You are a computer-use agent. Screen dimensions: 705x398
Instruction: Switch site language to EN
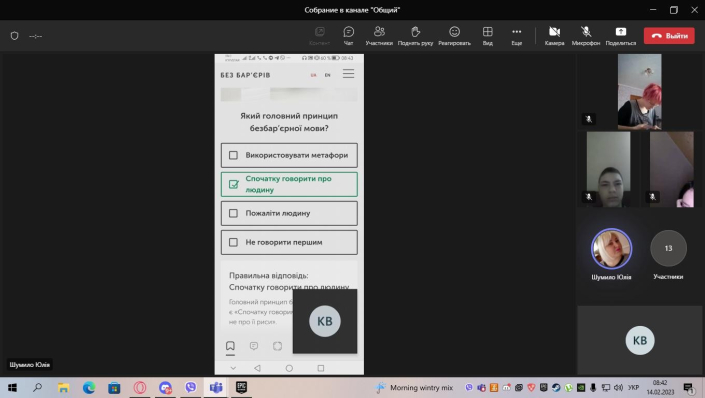tap(328, 75)
